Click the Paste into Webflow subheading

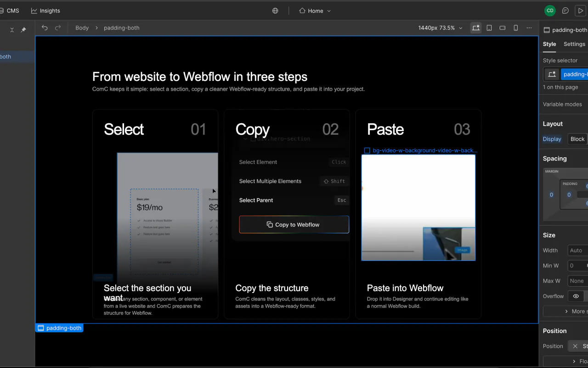pos(405,288)
